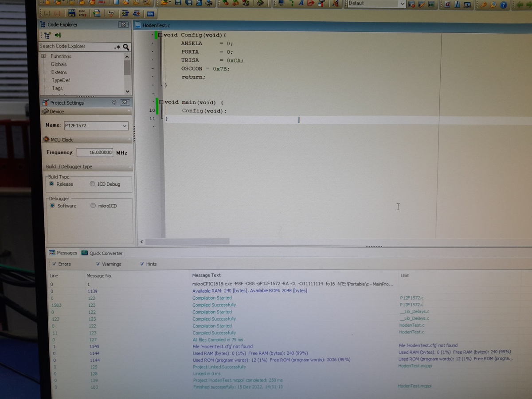This screenshot has height=399, width=532.
Task: Switch to the Messages tab
Action: 63,253
